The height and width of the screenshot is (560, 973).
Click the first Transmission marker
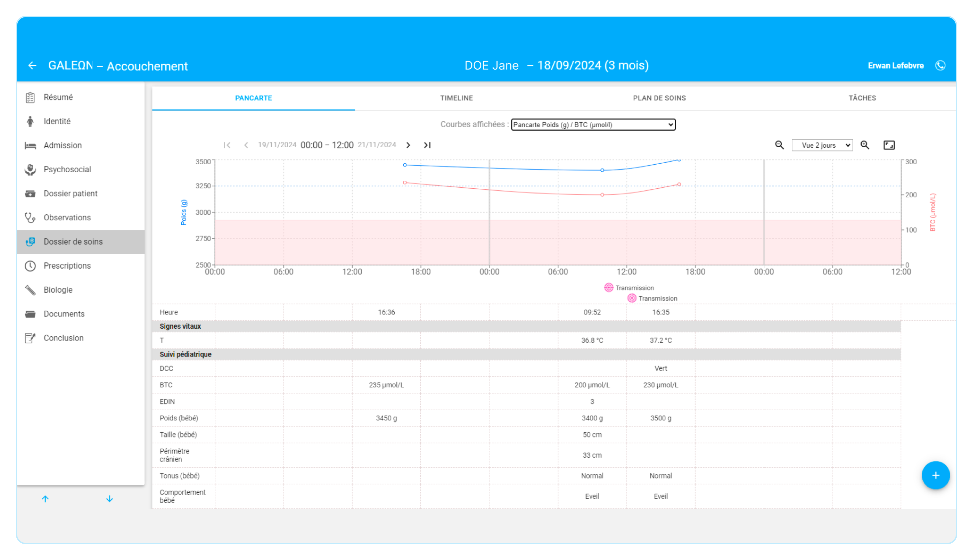click(x=609, y=288)
